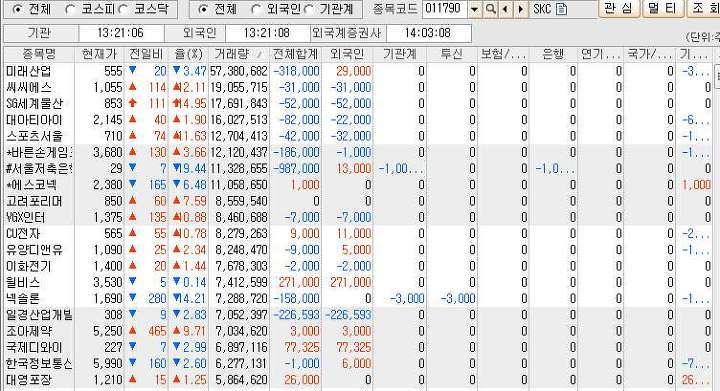Sort by 거래량 column header
The height and width of the screenshot is (391, 720).
tap(239, 54)
